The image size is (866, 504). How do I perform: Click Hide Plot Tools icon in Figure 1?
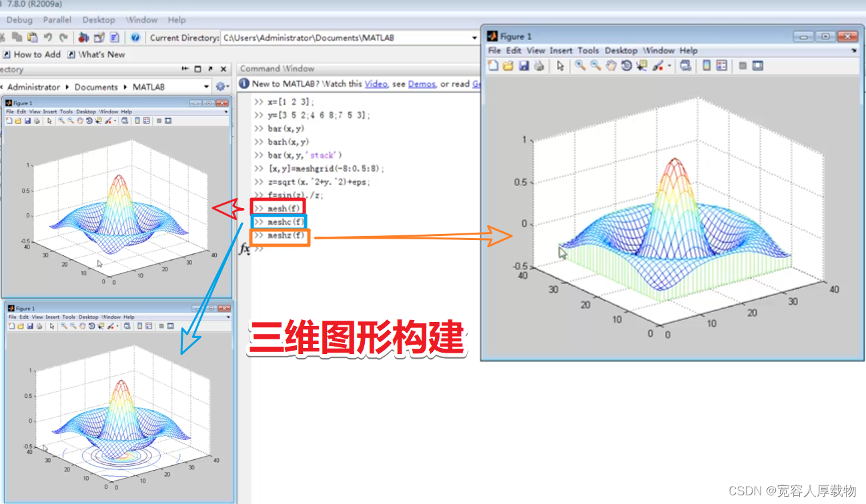click(743, 65)
